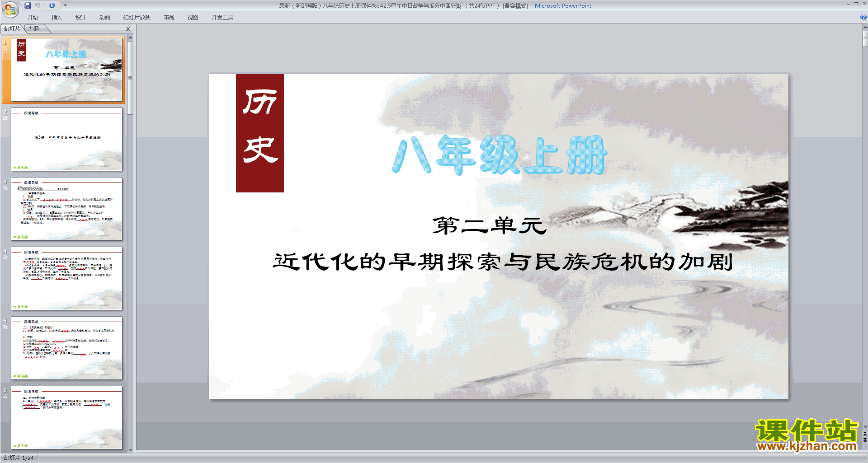Select the 八年级上册 title text on slide
868x463 pixels.
500,155
